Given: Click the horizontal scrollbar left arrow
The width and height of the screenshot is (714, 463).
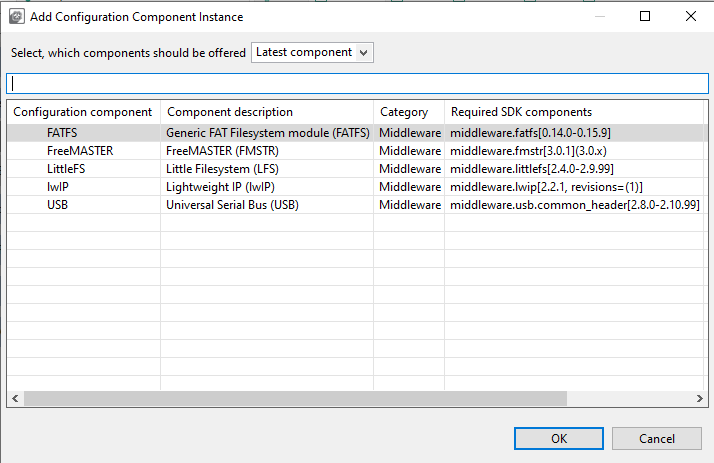Looking at the screenshot, I should coord(15,398).
